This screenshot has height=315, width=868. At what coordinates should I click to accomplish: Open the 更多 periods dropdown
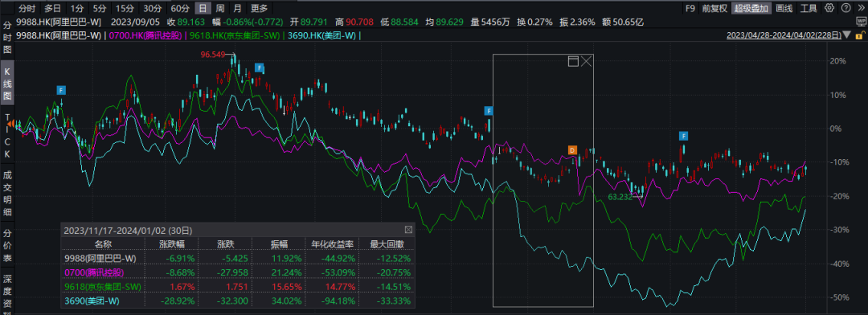[x=259, y=8]
